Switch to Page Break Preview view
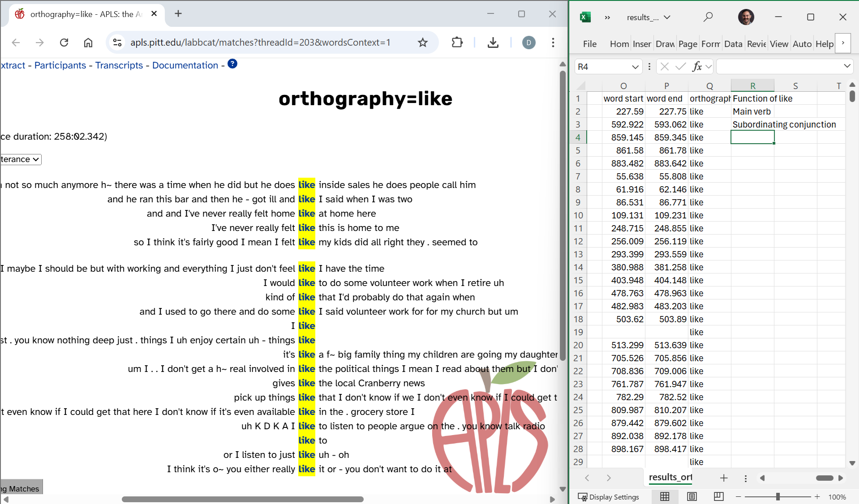 (719, 496)
